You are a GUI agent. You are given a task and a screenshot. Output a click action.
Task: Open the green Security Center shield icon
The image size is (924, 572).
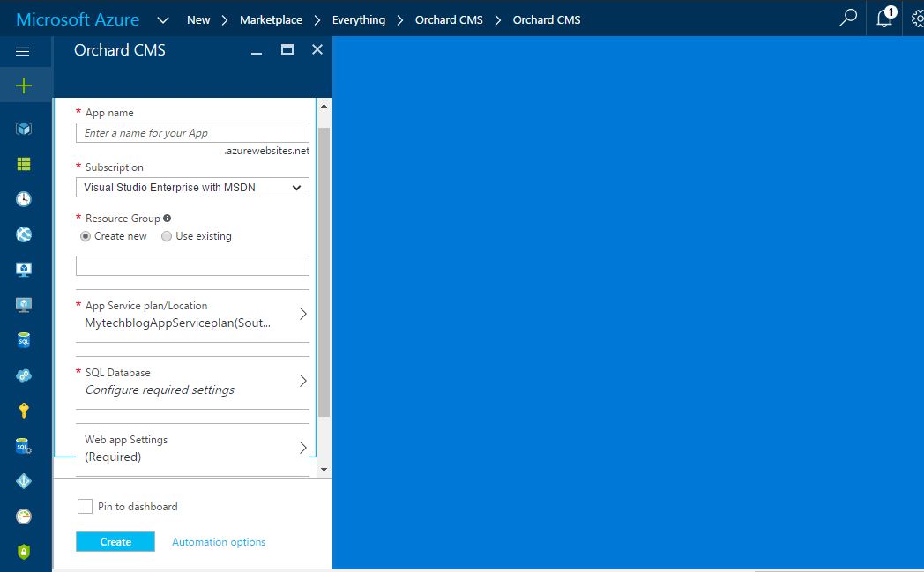pos(24,552)
